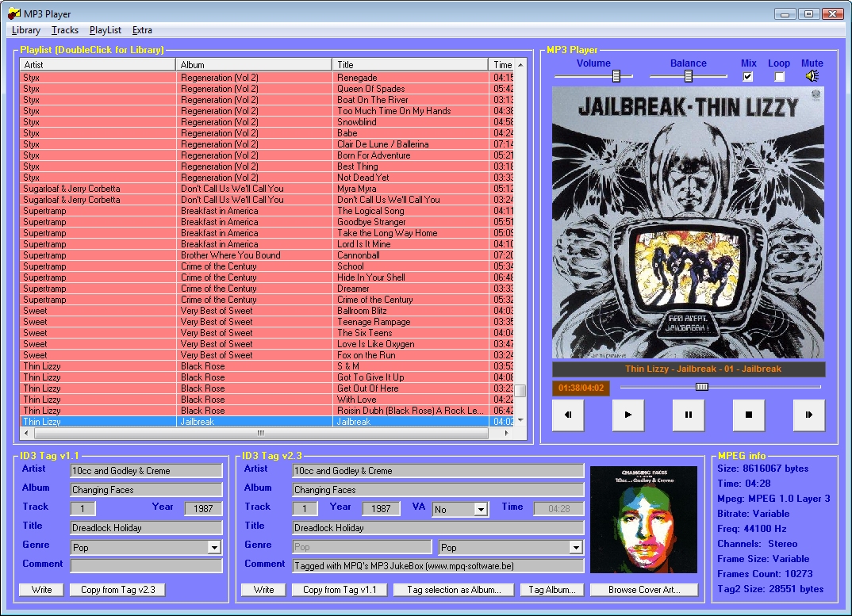The height and width of the screenshot is (616, 852).
Task: Click the Mute speaker icon
Action: tap(811, 76)
